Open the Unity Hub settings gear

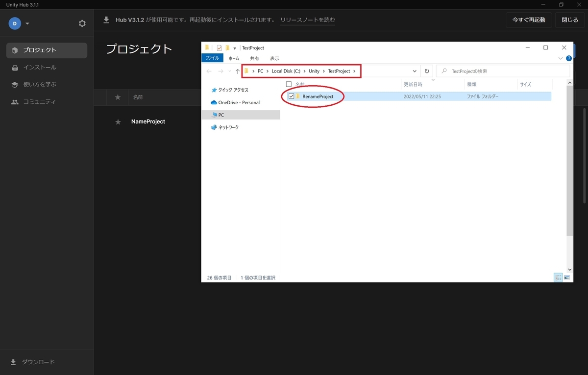point(82,23)
